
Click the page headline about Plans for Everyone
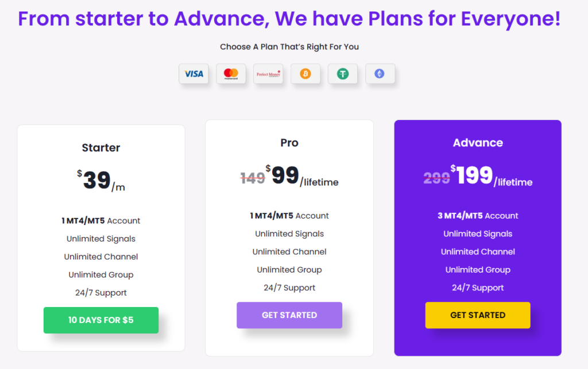[289, 19]
